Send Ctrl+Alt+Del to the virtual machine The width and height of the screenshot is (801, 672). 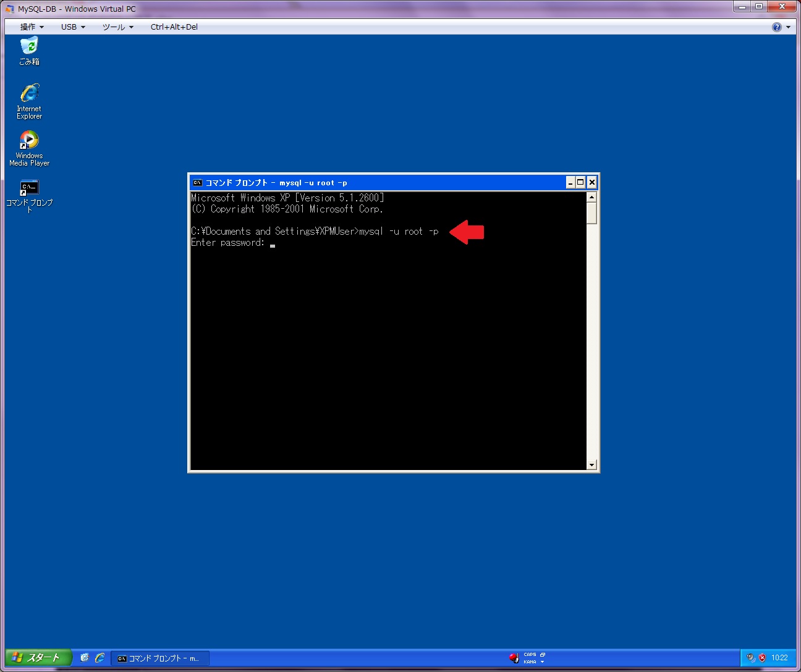point(174,27)
